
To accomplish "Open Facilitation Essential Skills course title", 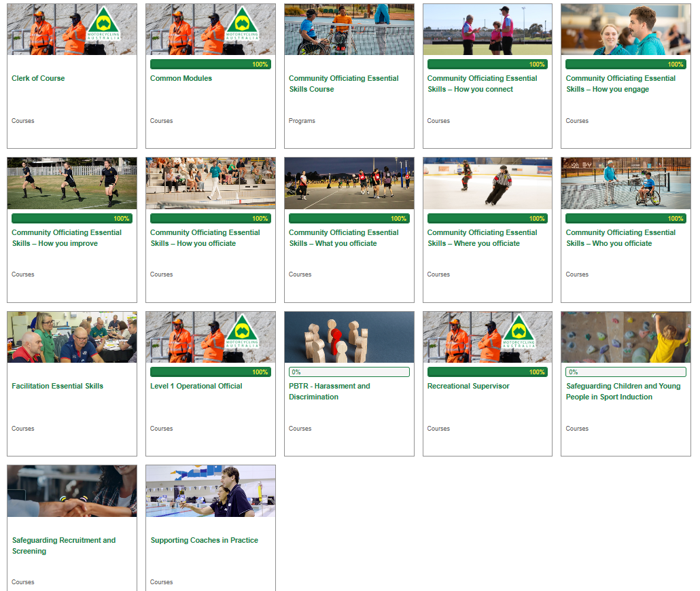I will (x=57, y=386).
